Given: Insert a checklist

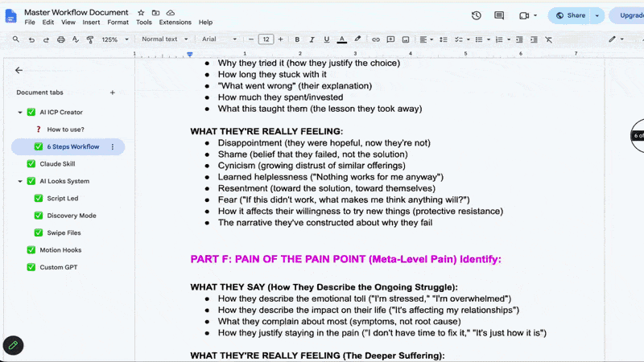Looking at the screenshot, I should coord(458,39).
